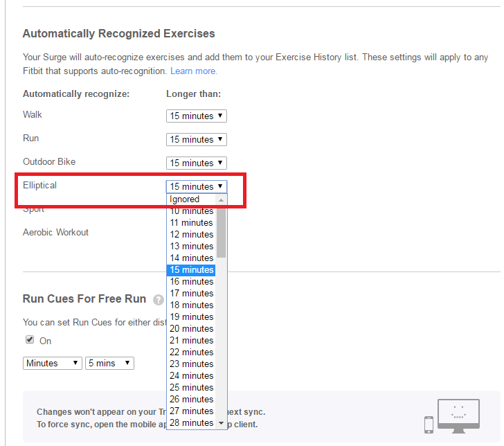The width and height of the screenshot is (504, 446).
Task: Pick 12 minutes in the open list
Action: pyautogui.click(x=192, y=234)
